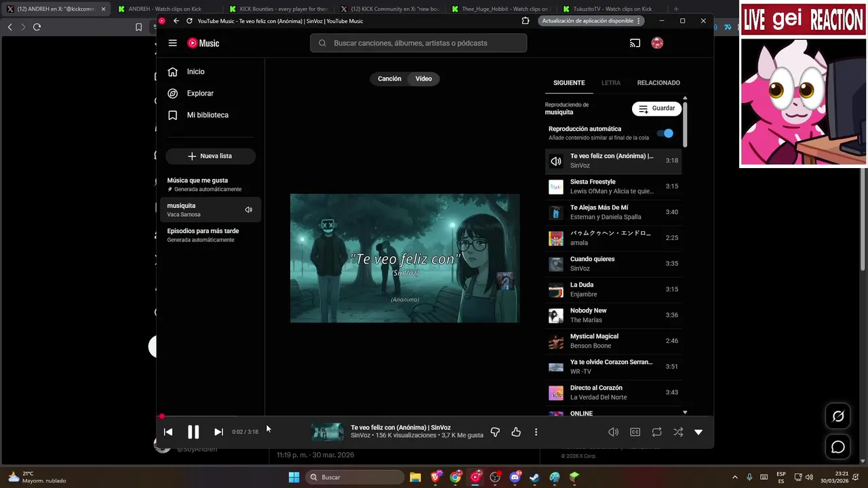Play Cuando quieres by SinVoz
The width and height of the screenshot is (868, 488).
point(613,264)
